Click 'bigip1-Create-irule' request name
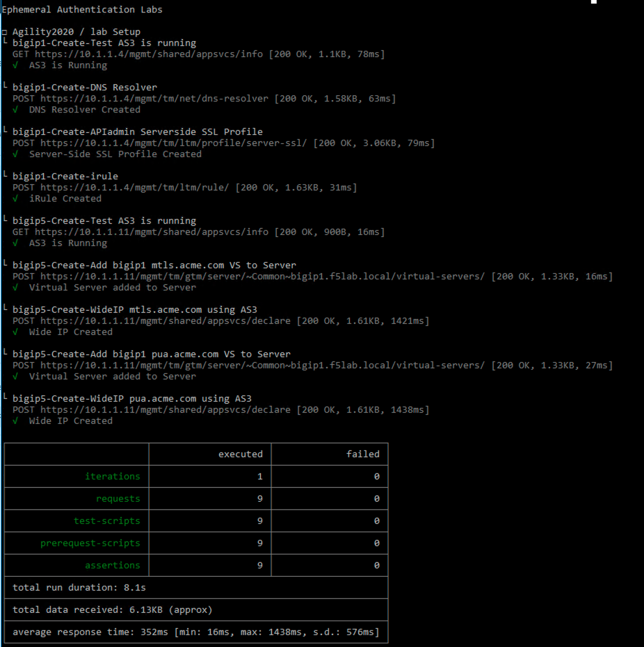 click(x=65, y=177)
